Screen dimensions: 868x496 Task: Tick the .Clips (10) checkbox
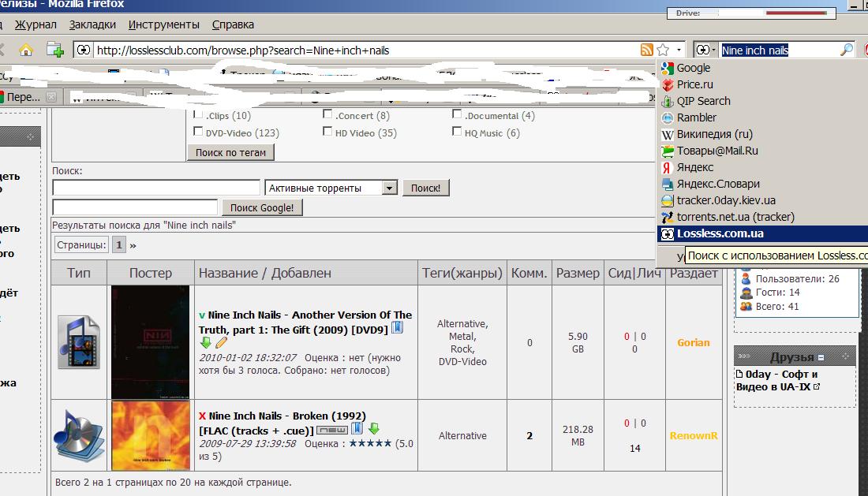coord(197,114)
